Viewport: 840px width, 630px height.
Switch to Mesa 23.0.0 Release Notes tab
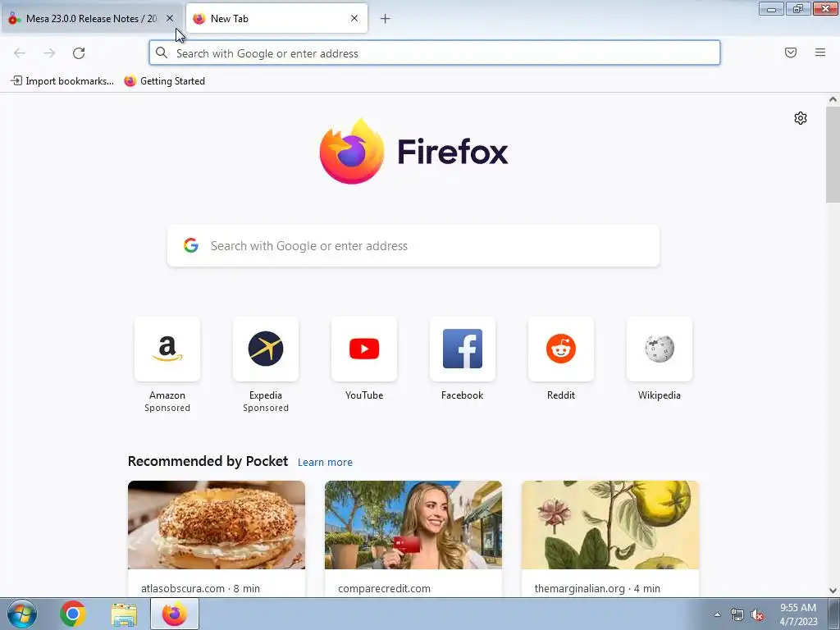point(91,19)
